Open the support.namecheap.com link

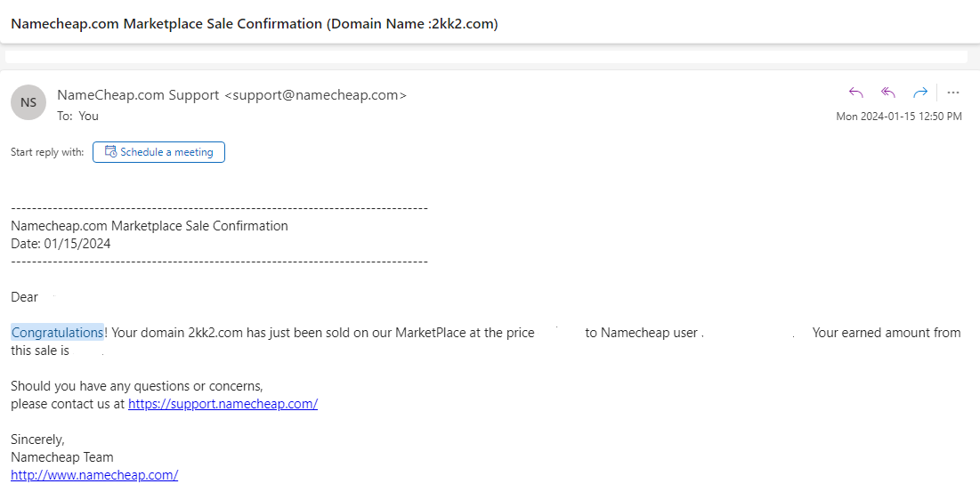(x=223, y=404)
